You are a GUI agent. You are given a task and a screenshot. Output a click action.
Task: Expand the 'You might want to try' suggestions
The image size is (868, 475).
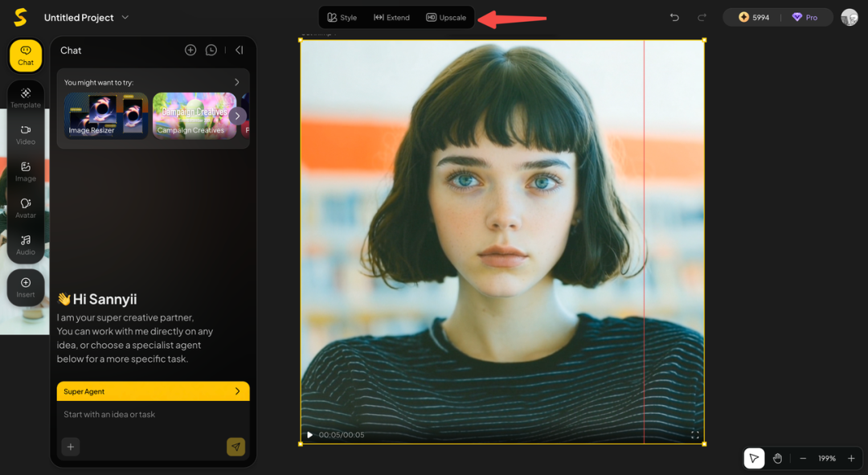[x=236, y=82]
